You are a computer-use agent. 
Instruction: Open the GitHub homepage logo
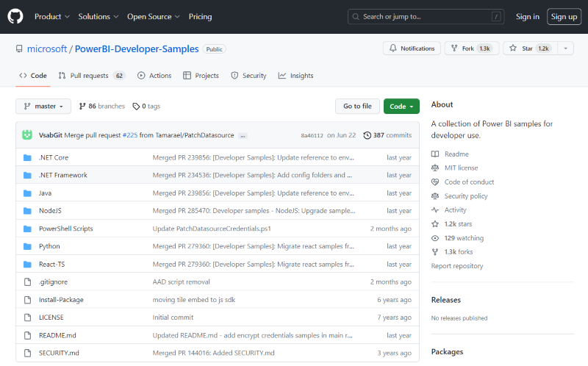click(15, 16)
